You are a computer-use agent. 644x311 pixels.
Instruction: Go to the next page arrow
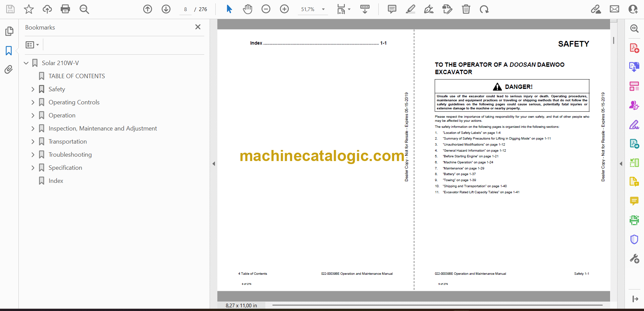tap(166, 9)
